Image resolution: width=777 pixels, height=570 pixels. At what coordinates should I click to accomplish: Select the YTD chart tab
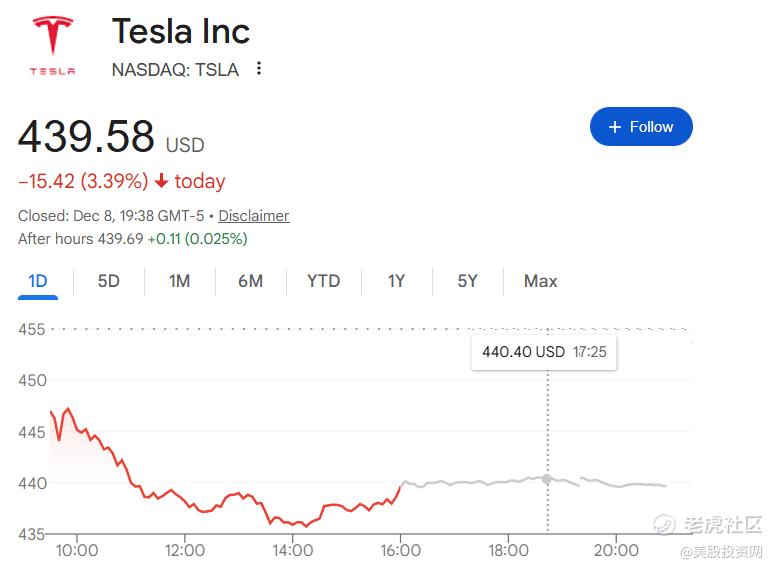[323, 281]
